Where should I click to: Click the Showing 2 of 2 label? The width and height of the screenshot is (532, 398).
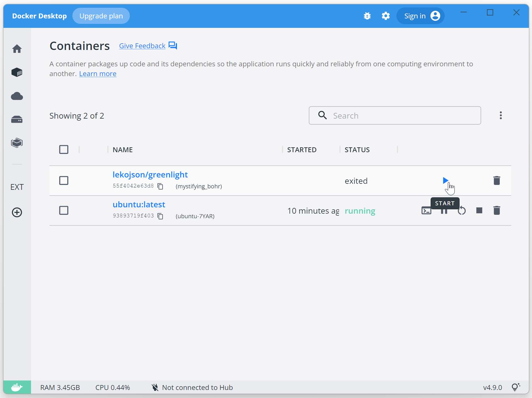point(77,116)
